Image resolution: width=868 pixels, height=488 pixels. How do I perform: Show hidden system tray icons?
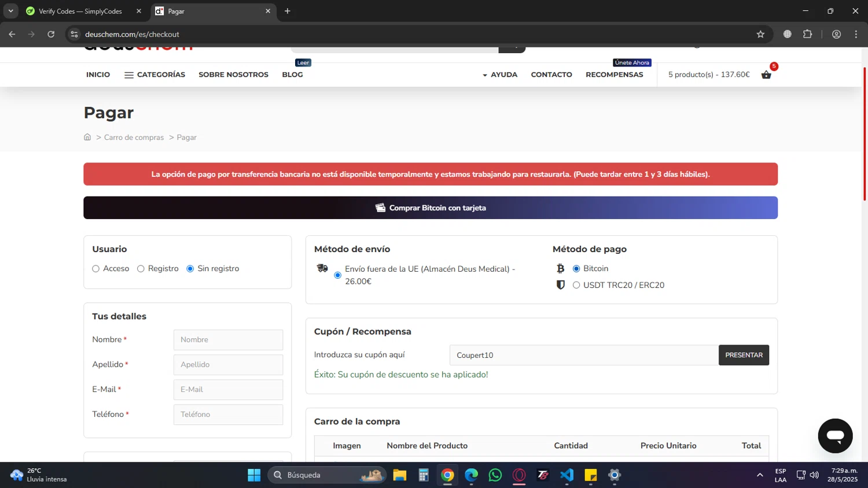[760, 475]
